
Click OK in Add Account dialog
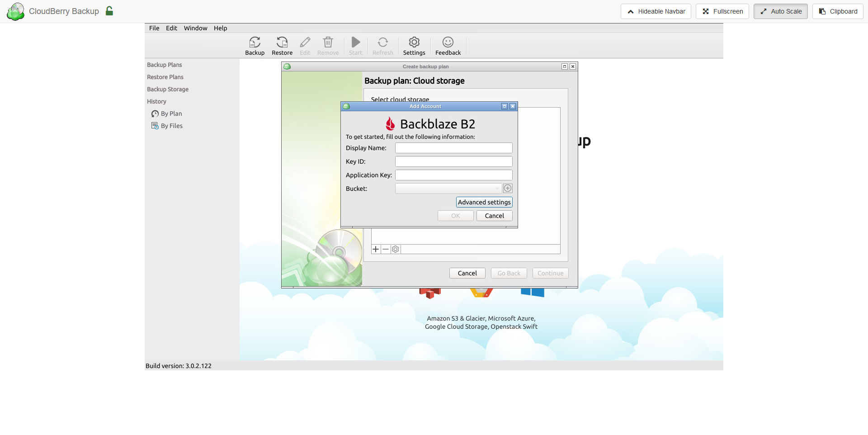click(456, 216)
